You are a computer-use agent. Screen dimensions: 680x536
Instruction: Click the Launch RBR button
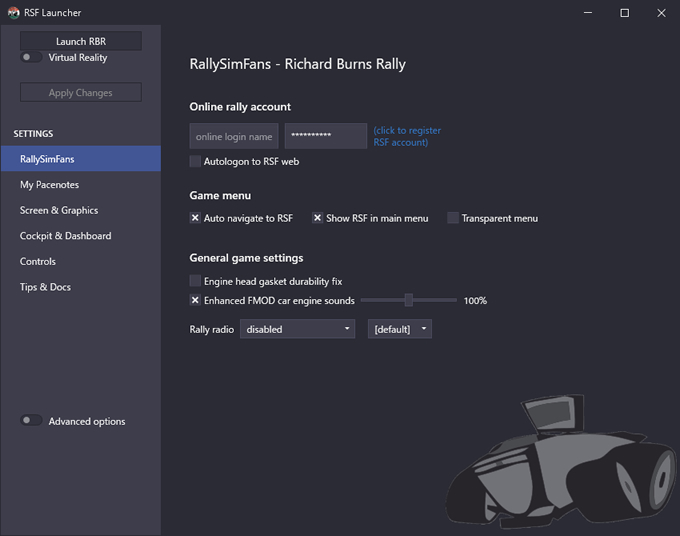pyautogui.click(x=81, y=41)
